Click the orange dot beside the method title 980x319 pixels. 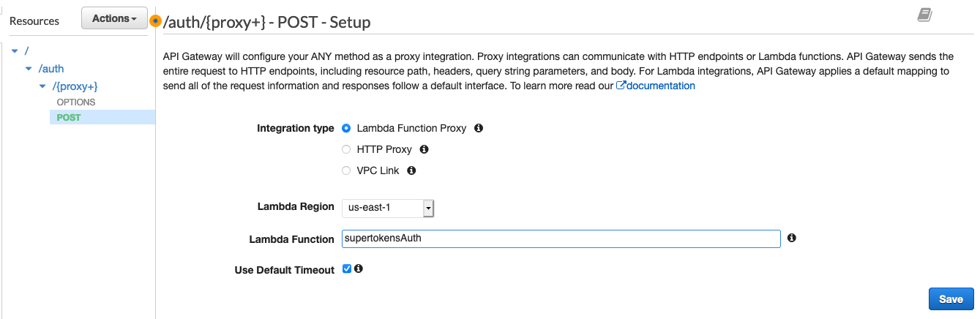click(x=155, y=21)
